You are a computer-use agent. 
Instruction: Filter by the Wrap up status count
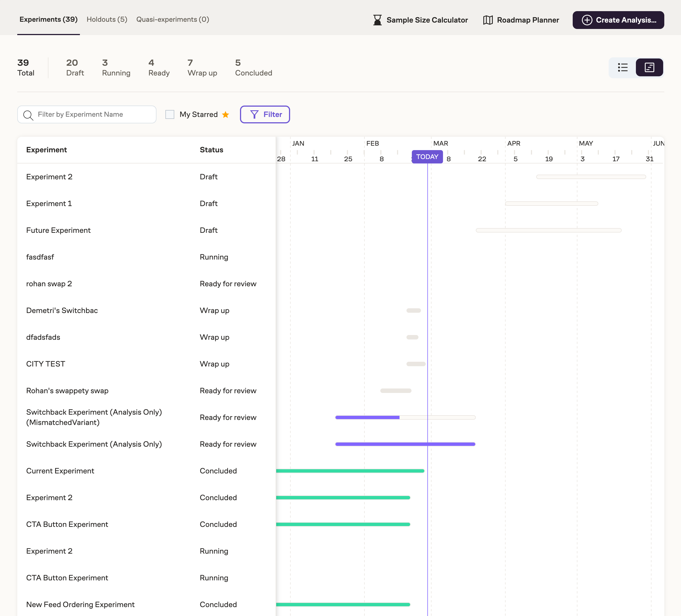tap(202, 68)
